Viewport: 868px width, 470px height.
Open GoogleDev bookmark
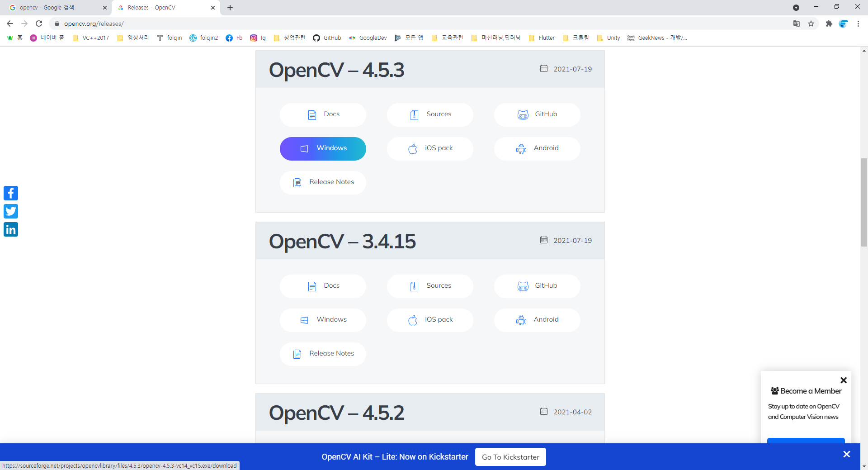tap(368, 38)
